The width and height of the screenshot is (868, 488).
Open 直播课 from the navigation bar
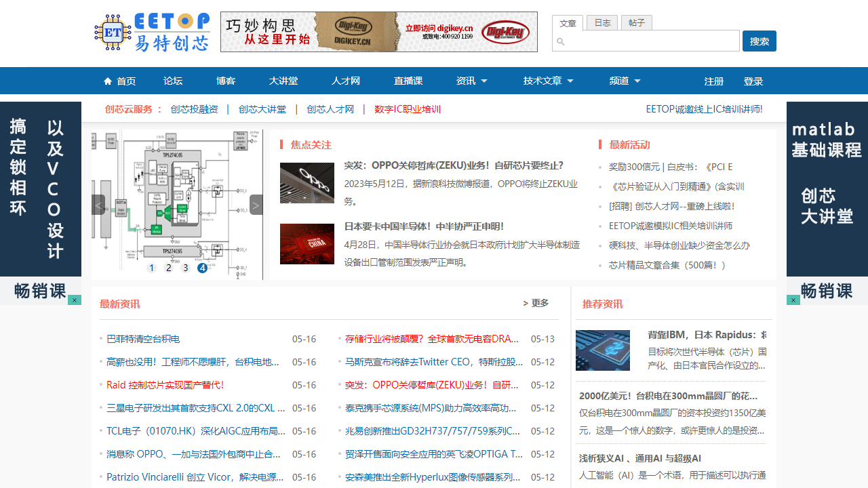point(408,81)
